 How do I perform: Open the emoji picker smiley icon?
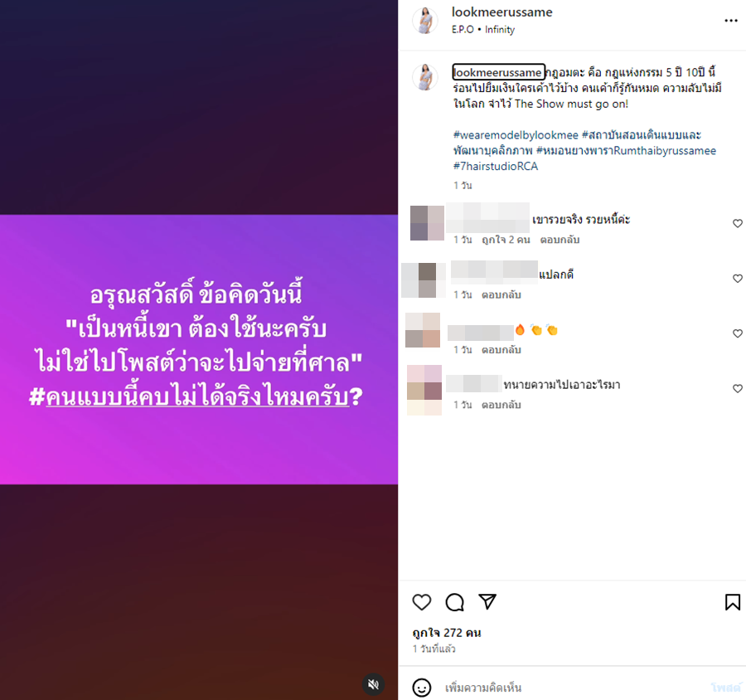(422, 688)
